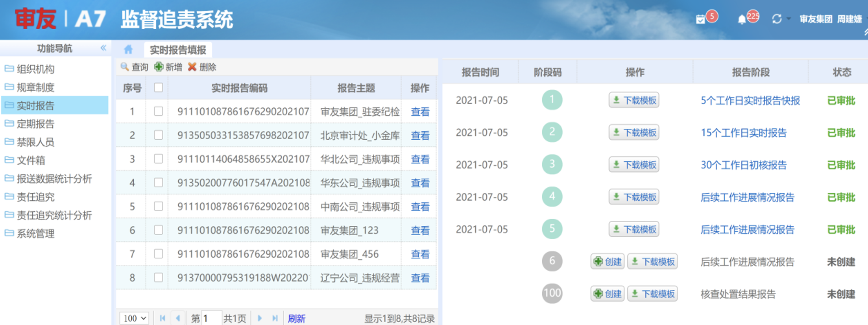Sort by the 实时报告编码 column header

tap(239, 88)
